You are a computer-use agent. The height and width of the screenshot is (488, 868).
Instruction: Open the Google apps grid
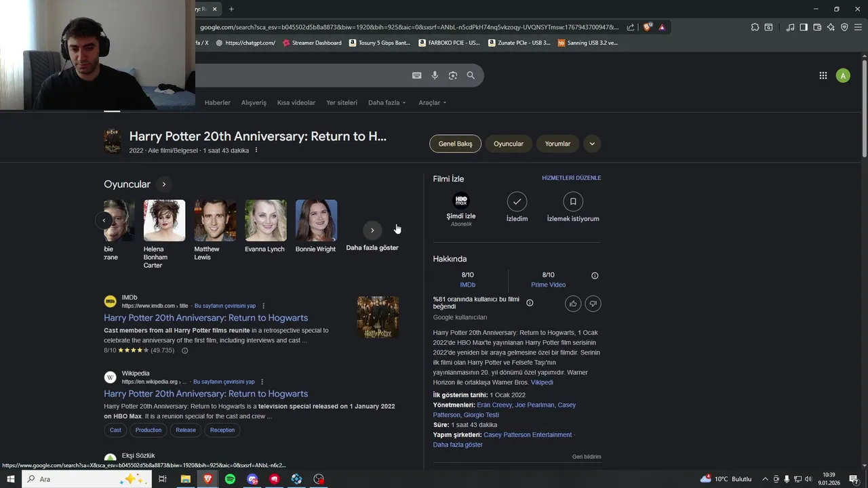click(x=823, y=75)
